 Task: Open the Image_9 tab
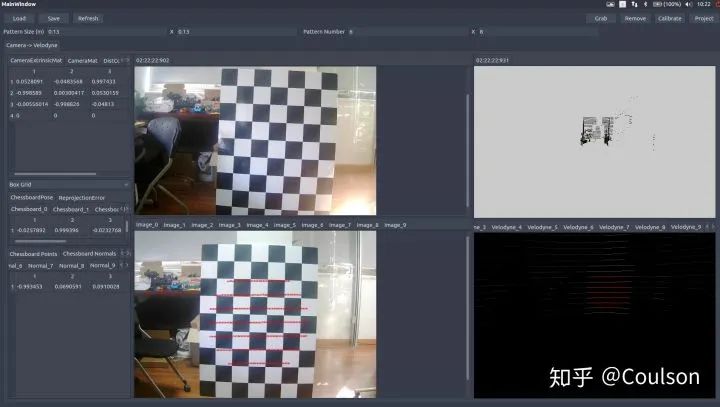[x=395, y=225]
